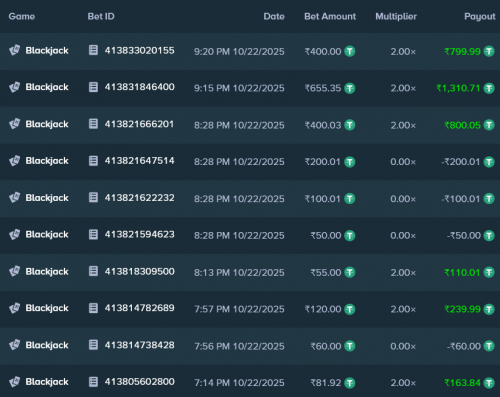Select the date 8:13 PM 10/22/2025
Screen dimensions: 500x397
tap(239, 273)
